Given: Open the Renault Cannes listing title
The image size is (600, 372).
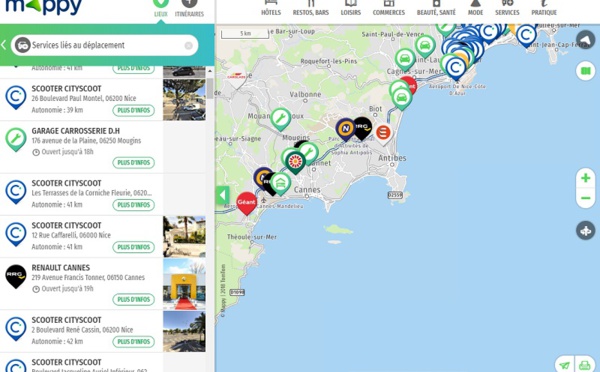Looking at the screenshot, I should tap(61, 268).
